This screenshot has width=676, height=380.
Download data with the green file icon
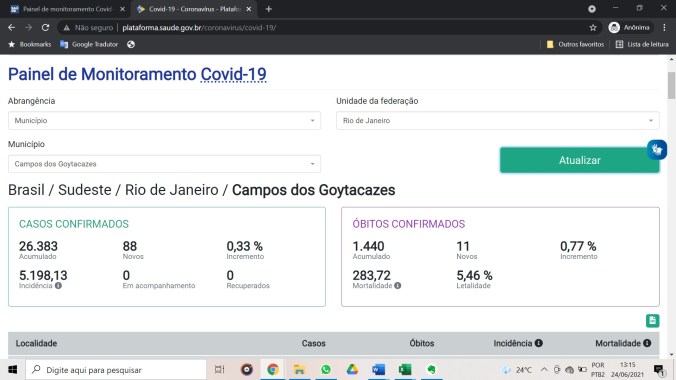[652, 320]
